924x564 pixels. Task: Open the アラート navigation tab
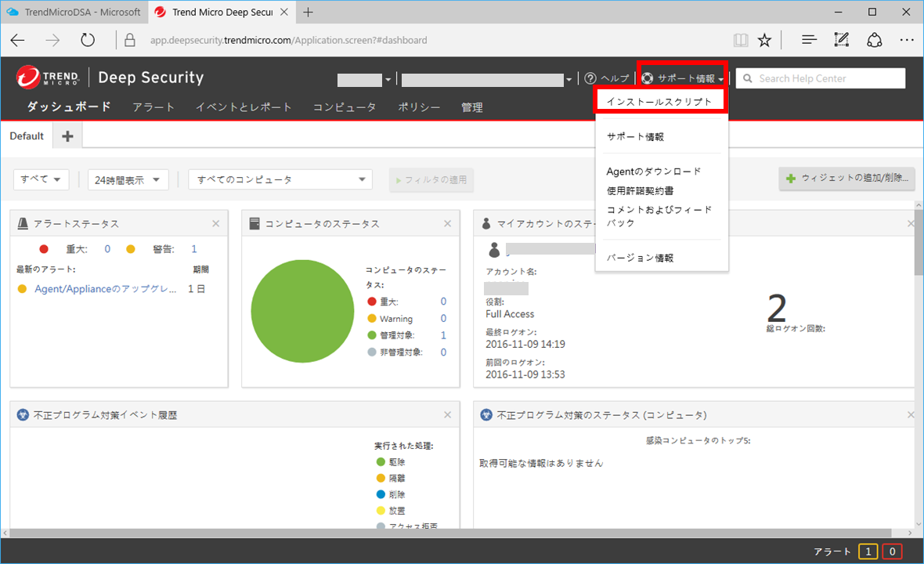pyautogui.click(x=153, y=107)
